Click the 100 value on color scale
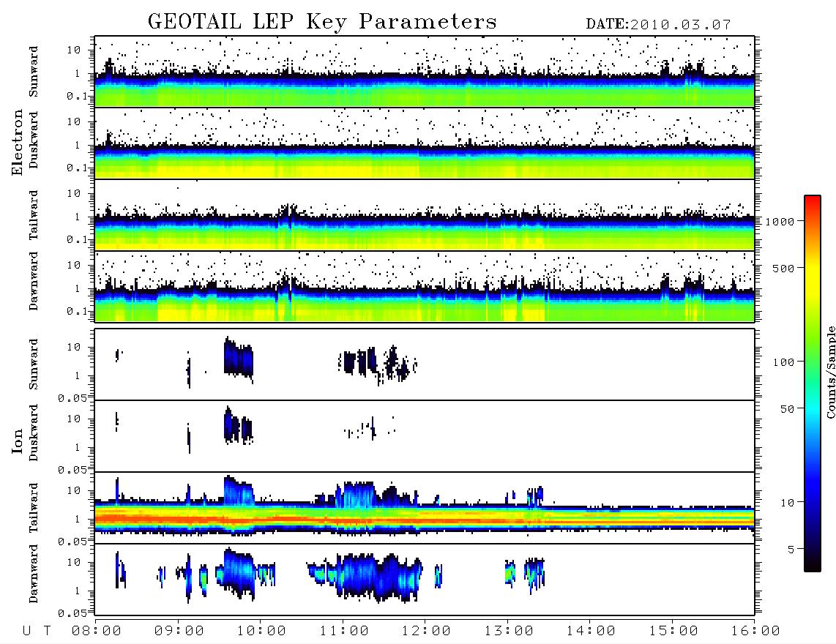 tap(784, 362)
